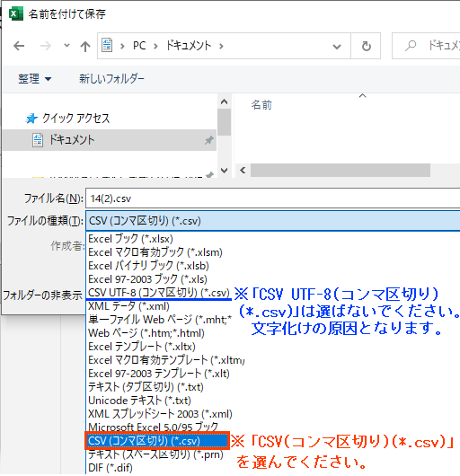Choose Excel バイナリ ブック (*.xlsb) file type
Viewport: 460px width, 476px height.
point(148,266)
